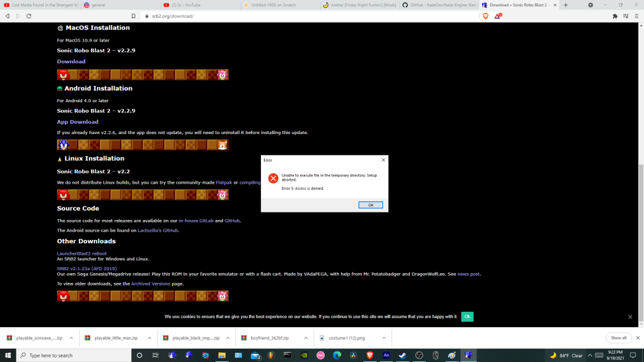Screen dimensions: 644x362
Task: Open Microsoft Edge from the taskbar
Action: point(337,355)
